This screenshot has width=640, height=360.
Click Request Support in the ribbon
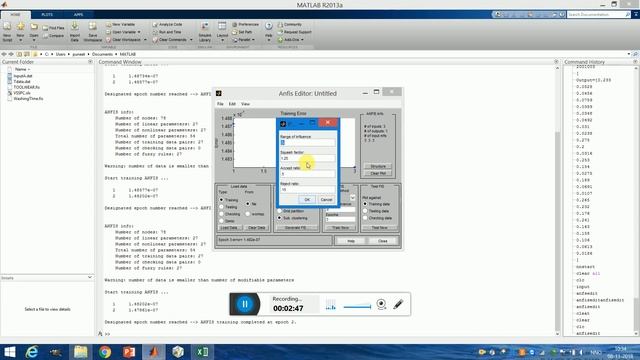(x=294, y=32)
